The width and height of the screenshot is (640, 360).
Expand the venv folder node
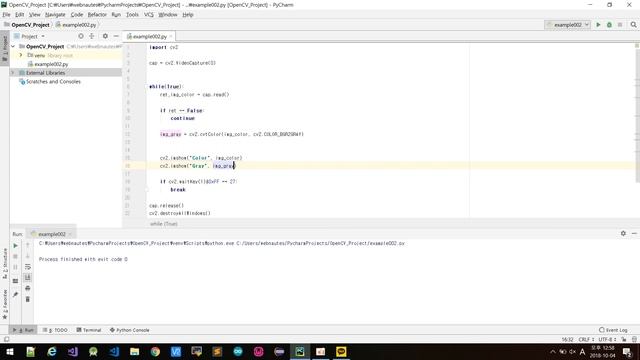[21, 55]
